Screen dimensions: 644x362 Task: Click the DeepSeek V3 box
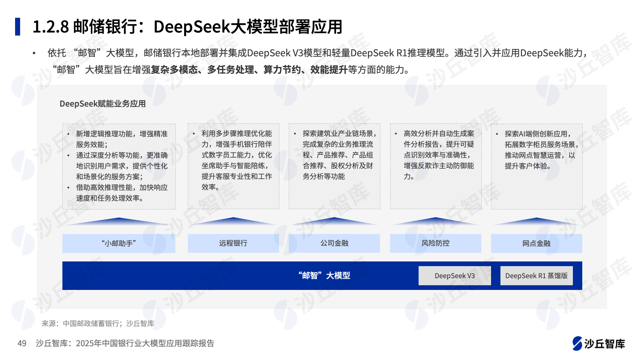pyautogui.click(x=454, y=276)
